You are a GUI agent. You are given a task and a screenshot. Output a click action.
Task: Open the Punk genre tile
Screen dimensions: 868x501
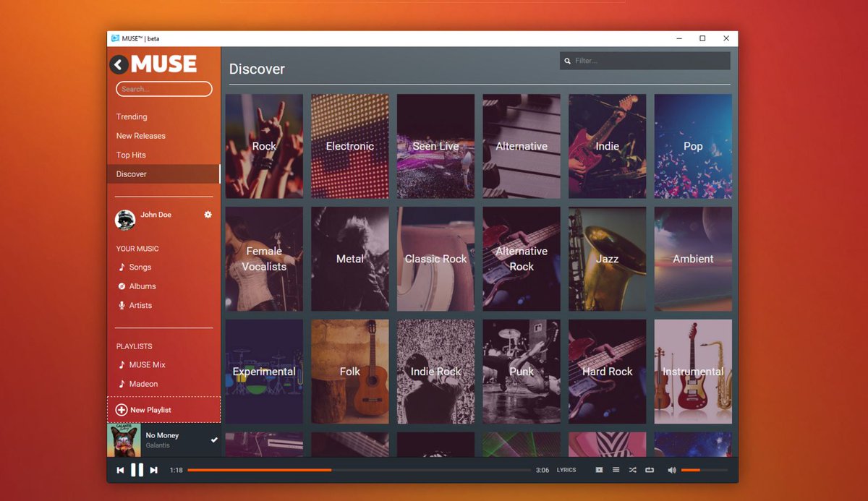tap(522, 372)
